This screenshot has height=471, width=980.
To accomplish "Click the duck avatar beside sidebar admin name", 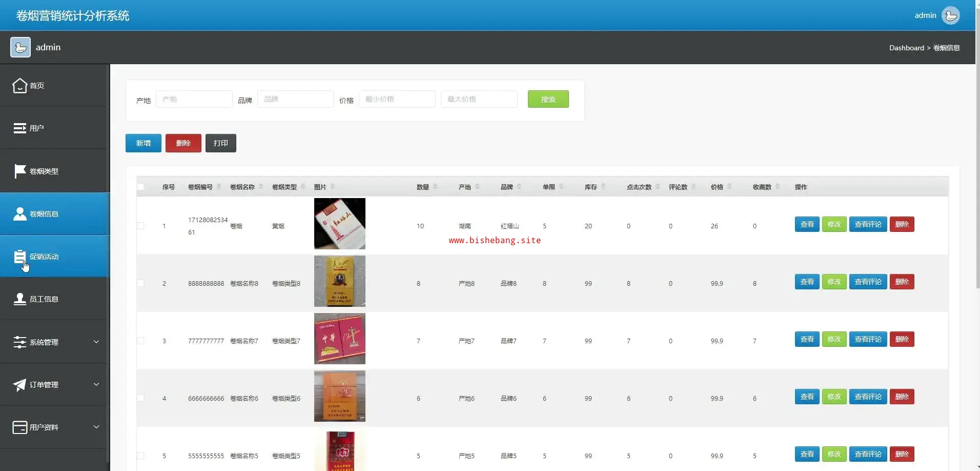I will point(21,47).
